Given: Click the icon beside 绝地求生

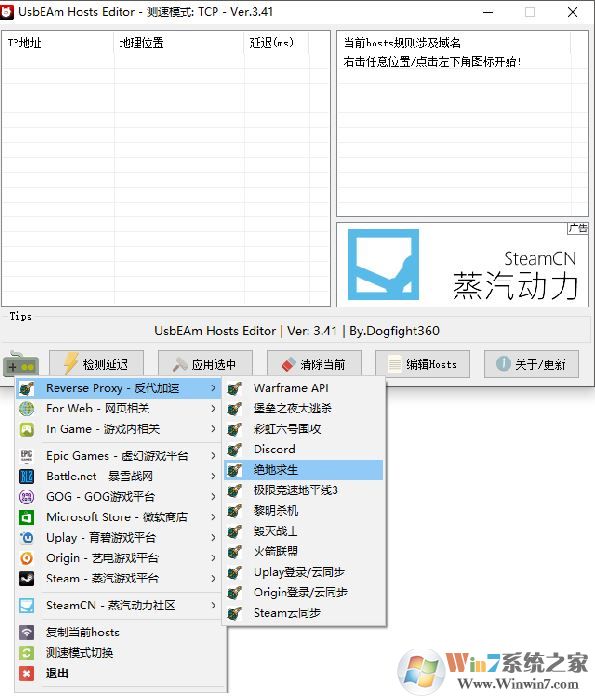Looking at the screenshot, I should tap(235, 470).
